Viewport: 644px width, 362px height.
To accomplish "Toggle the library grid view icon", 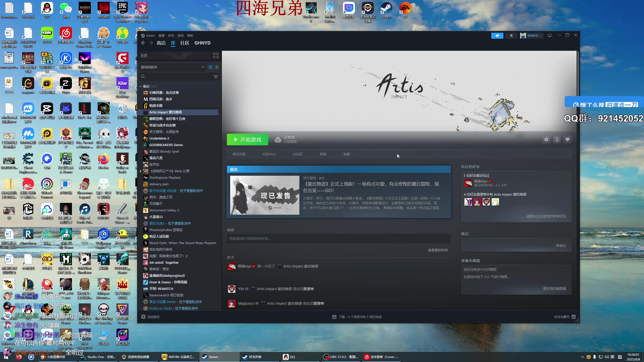I will click(x=216, y=55).
